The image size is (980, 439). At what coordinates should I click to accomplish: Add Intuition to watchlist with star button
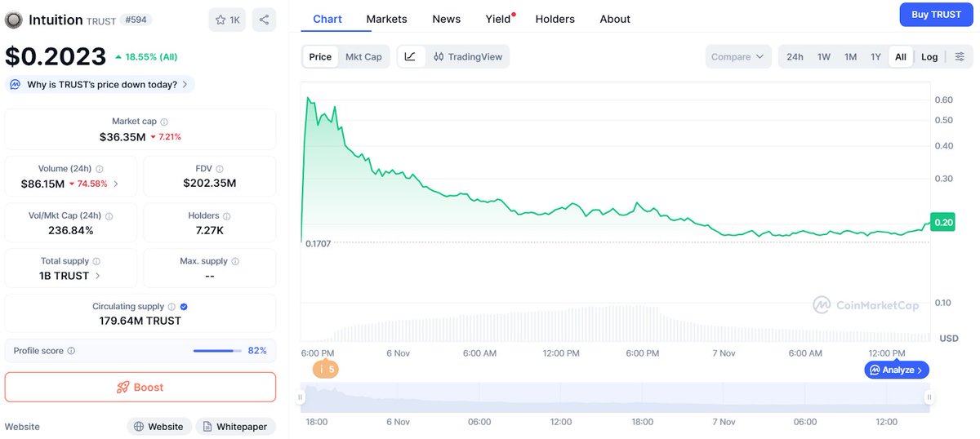tap(227, 20)
